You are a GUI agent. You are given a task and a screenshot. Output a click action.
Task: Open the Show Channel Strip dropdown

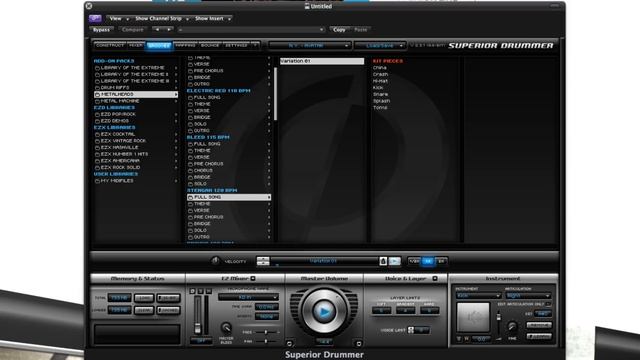[162, 18]
